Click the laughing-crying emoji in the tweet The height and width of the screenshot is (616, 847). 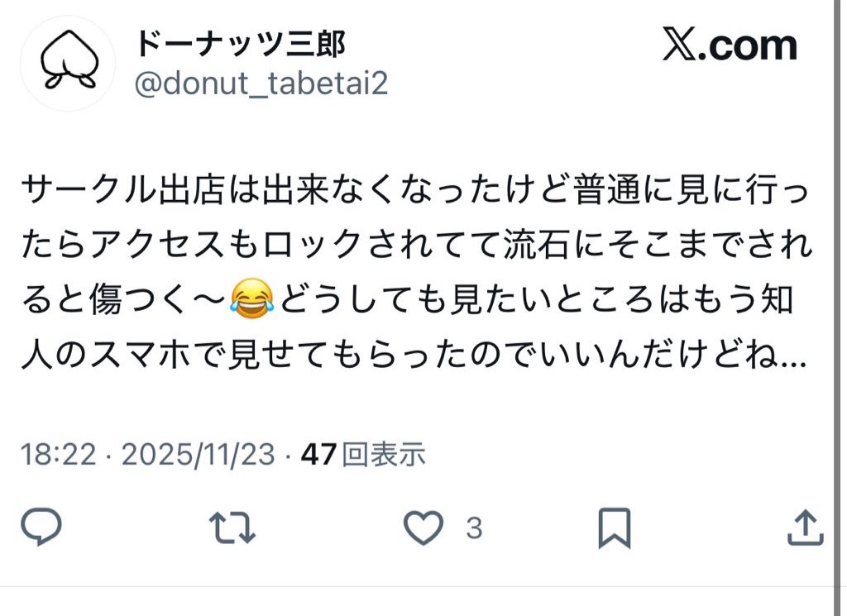[x=251, y=299]
